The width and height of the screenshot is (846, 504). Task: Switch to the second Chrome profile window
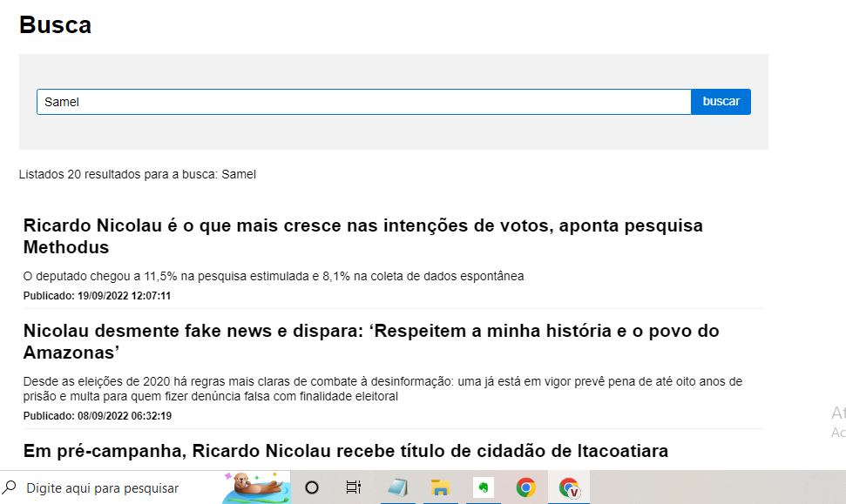[x=569, y=487]
